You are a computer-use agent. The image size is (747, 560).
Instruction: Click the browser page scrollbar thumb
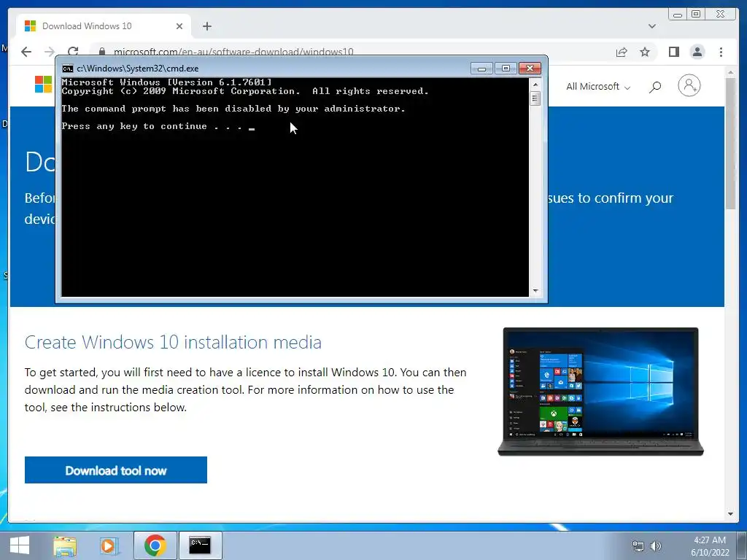730,143
